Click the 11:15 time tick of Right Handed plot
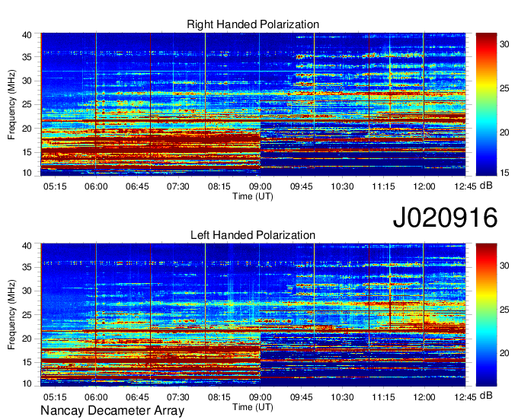Screen dimensions: 518x420 (x=383, y=186)
